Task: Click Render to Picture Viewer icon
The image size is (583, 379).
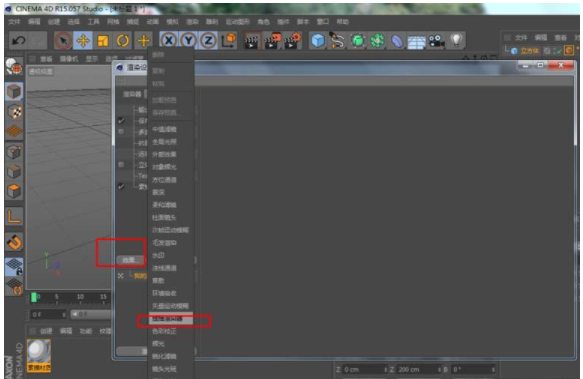Action: pyautogui.click(x=273, y=41)
